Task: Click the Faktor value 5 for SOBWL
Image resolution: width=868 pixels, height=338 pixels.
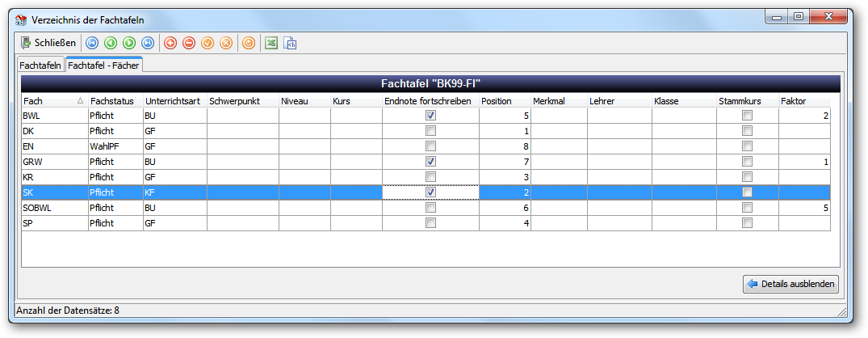Action: (805, 208)
